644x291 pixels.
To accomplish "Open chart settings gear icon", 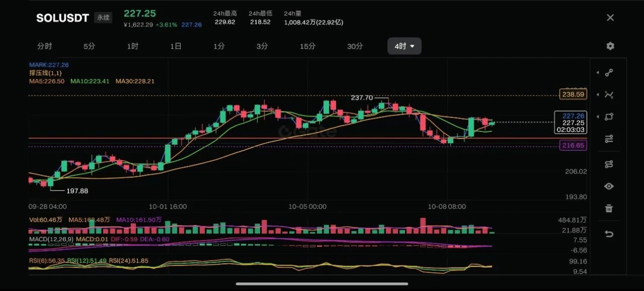I will [610, 46].
